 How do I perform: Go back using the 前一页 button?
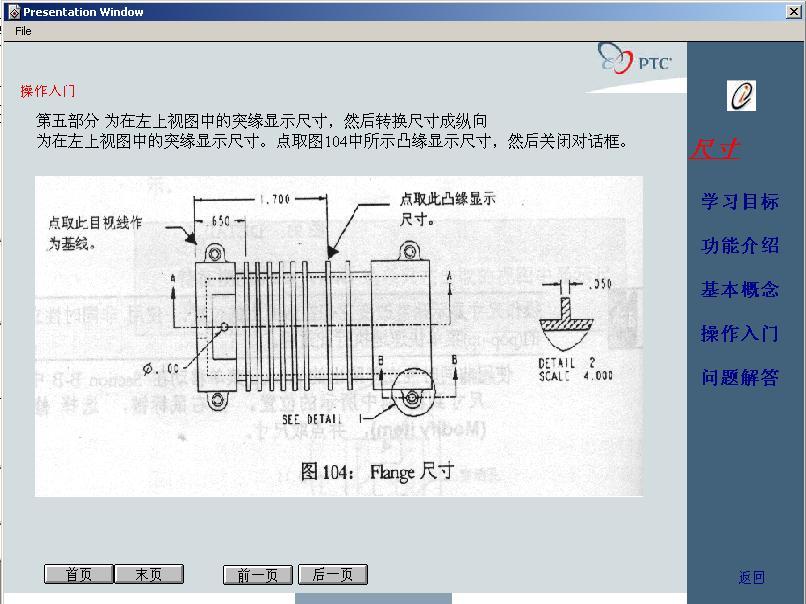click(x=257, y=573)
